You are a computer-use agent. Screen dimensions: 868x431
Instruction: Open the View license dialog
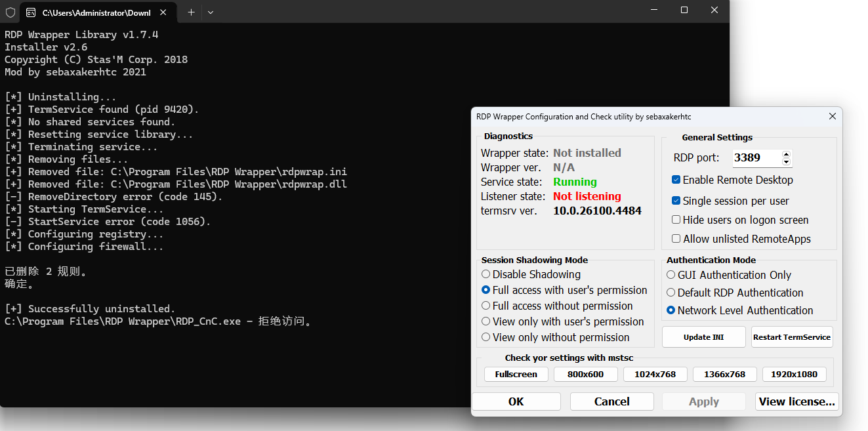click(796, 401)
